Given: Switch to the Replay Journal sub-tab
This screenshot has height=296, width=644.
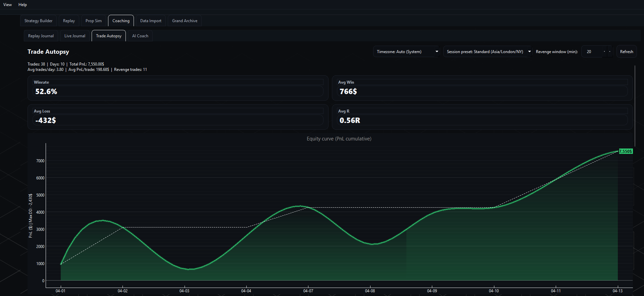Looking at the screenshot, I should [41, 36].
